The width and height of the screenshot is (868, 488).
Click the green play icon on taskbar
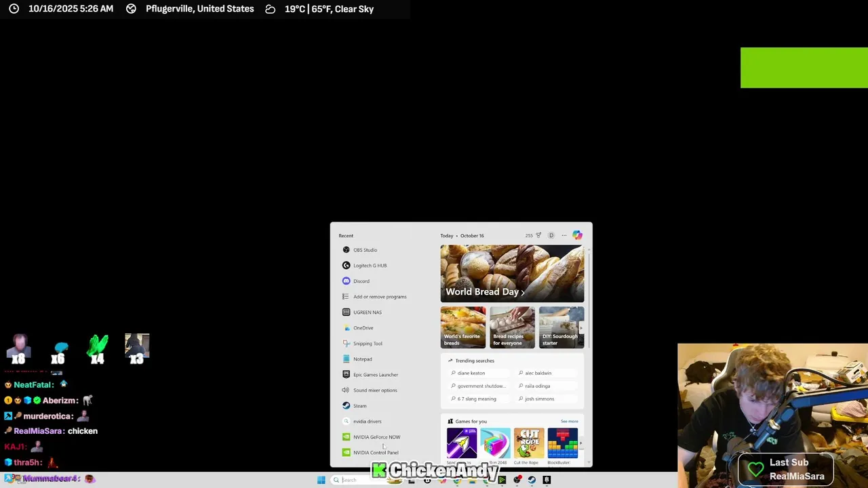pyautogui.click(x=502, y=480)
